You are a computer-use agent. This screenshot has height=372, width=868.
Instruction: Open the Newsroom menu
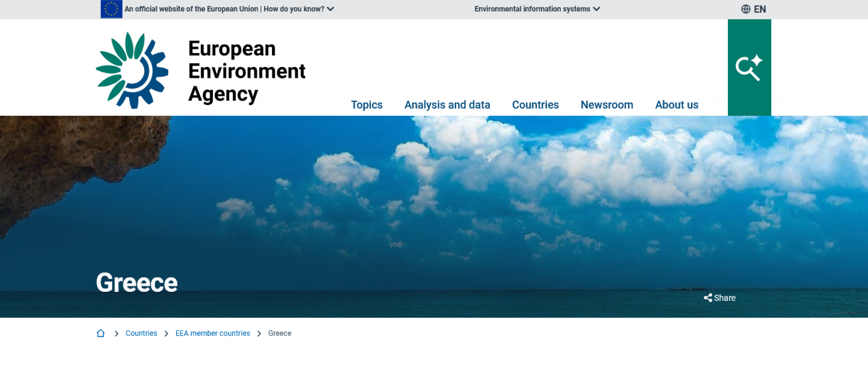607,105
